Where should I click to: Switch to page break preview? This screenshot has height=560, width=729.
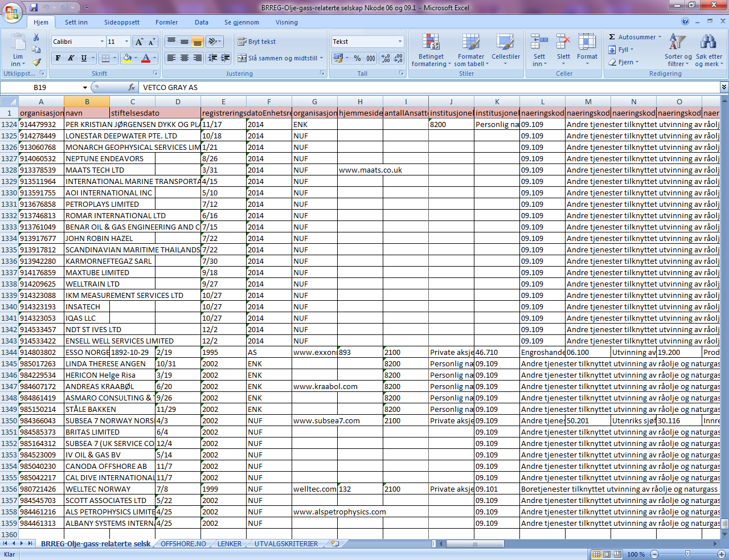(617, 554)
